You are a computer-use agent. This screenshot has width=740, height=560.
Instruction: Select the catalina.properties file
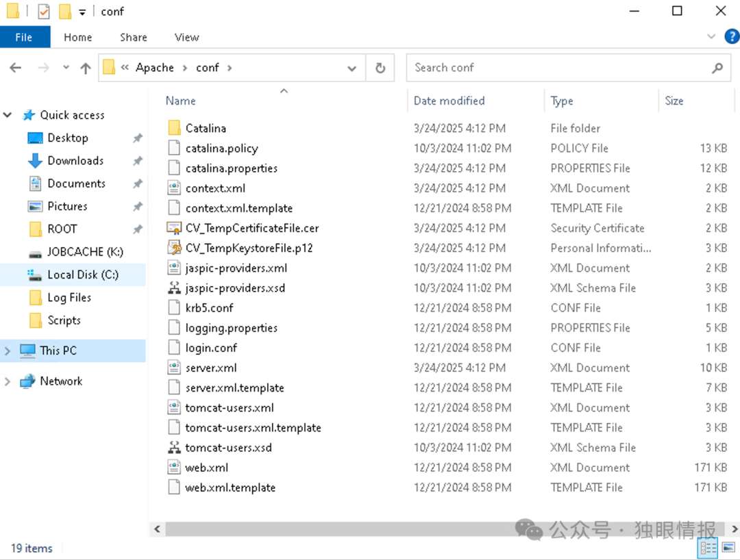[x=232, y=168]
